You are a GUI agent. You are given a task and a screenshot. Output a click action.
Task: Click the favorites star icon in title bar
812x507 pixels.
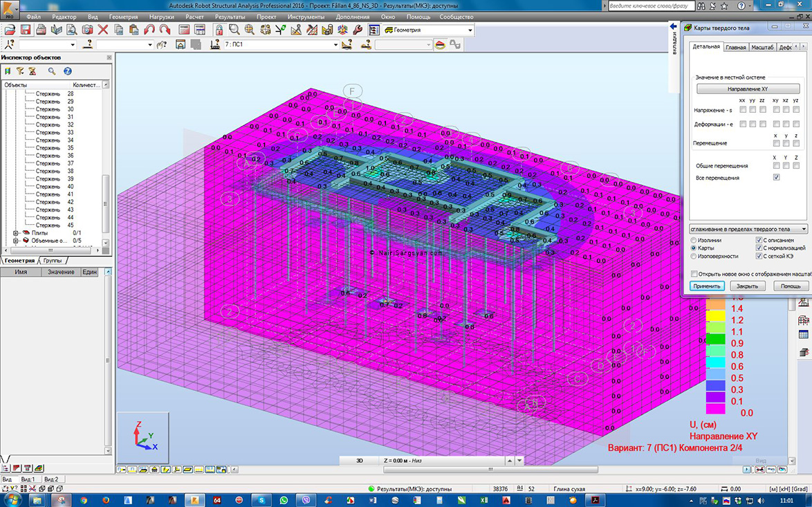(724, 6)
